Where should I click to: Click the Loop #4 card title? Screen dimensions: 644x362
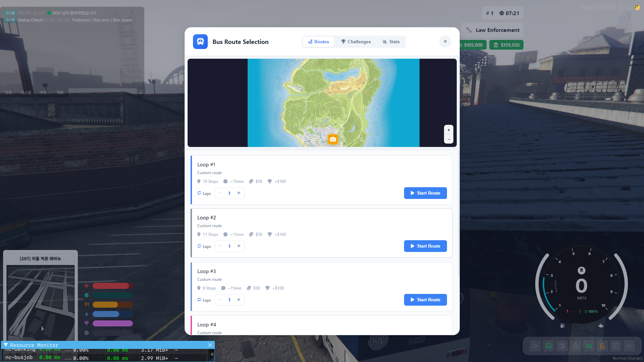click(207, 324)
